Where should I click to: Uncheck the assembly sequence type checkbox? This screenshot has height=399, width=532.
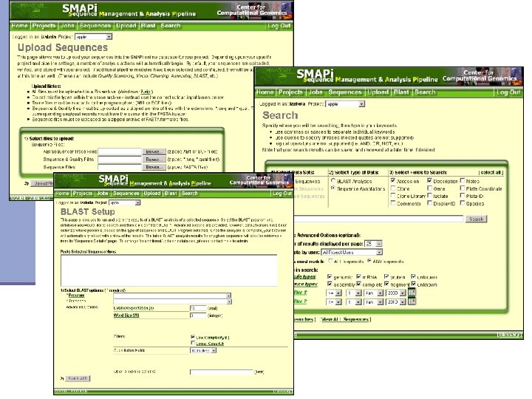(330, 284)
